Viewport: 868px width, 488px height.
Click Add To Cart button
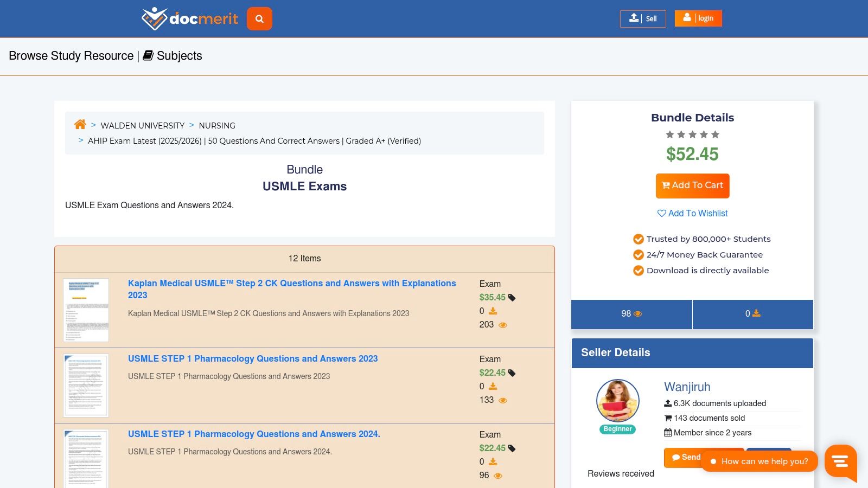(692, 185)
